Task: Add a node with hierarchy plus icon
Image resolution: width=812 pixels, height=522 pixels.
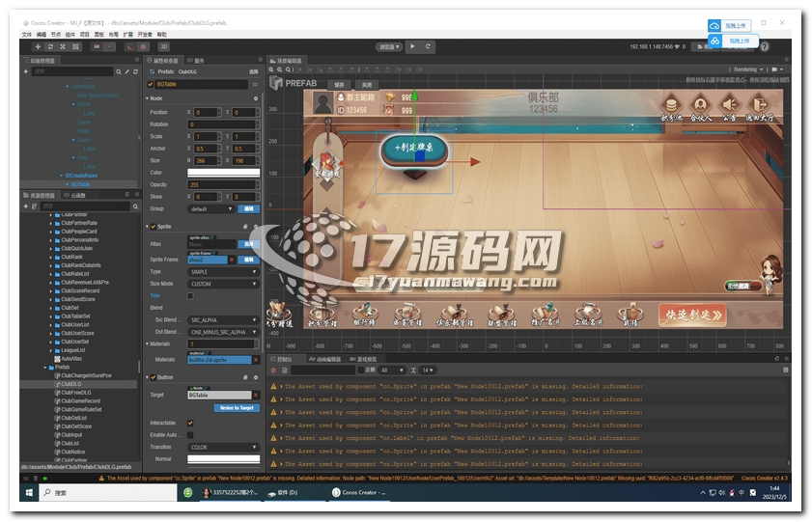Action: click(x=26, y=71)
